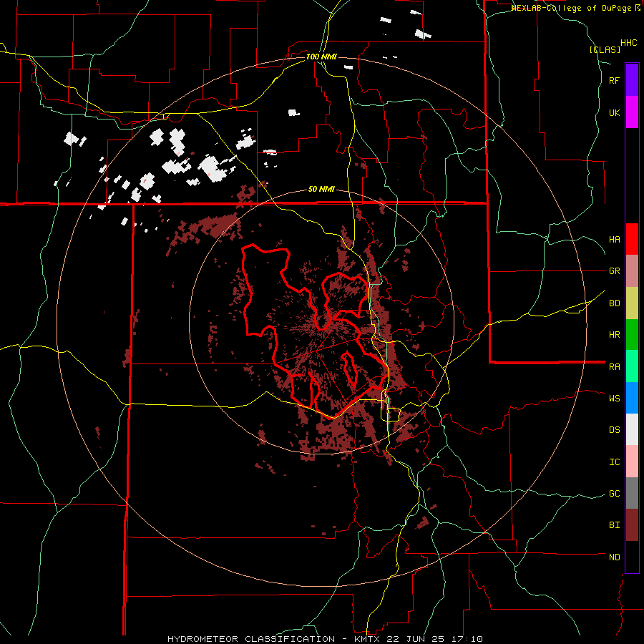Select the blue WS legend swatch

pyautogui.click(x=632, y=398)
